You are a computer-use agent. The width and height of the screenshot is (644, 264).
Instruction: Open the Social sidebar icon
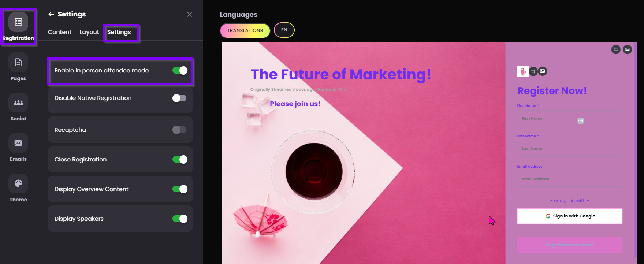[18, 103]
